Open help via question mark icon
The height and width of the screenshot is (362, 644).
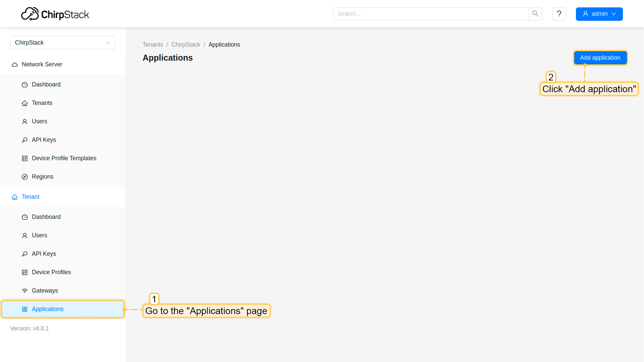[559, 14]
